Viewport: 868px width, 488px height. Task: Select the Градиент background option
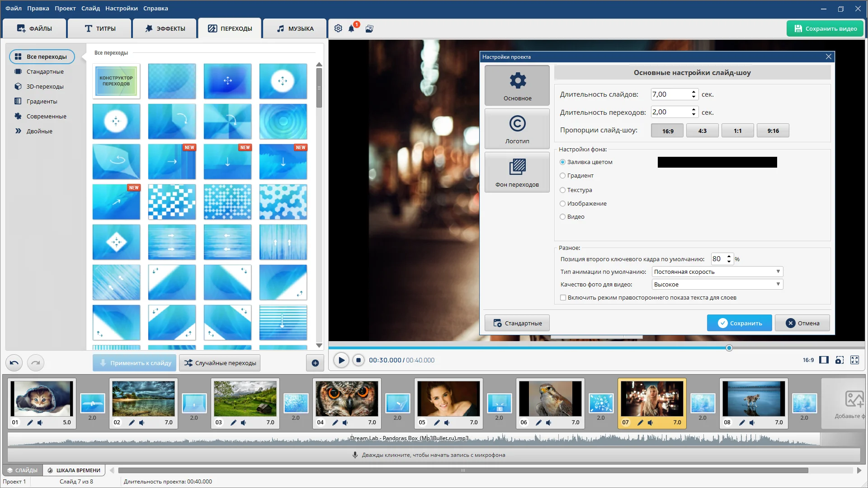(x=563, y=176)
